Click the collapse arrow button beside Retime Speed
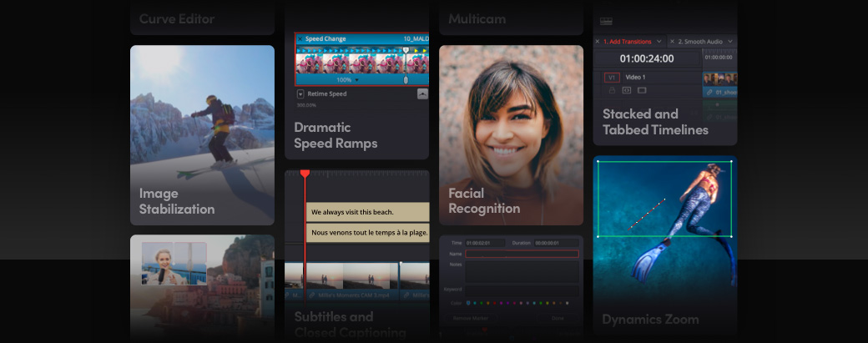The height and width of the screenshot is (343, 868). pos(422,94)
